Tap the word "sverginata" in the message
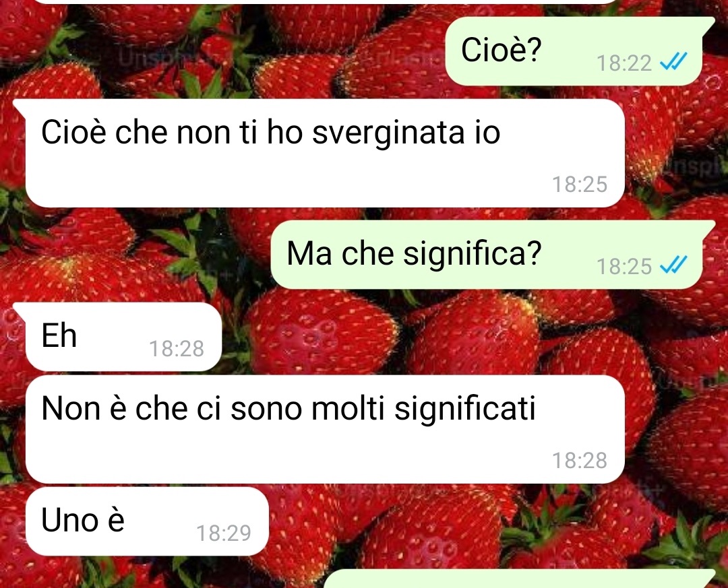Screen dimensions: 728x588 [388, 133]
